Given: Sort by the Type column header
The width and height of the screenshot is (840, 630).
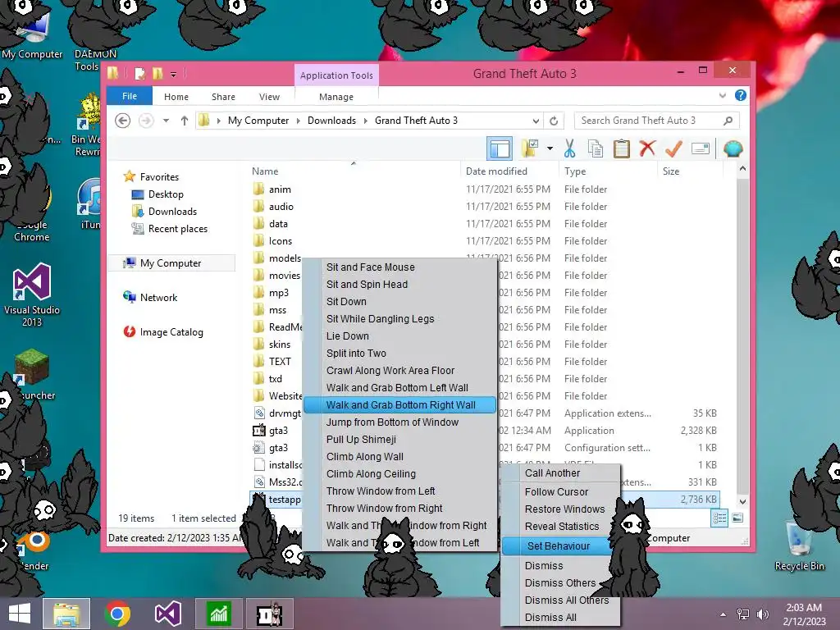Looking at the screenshot, I should [575, 171].
